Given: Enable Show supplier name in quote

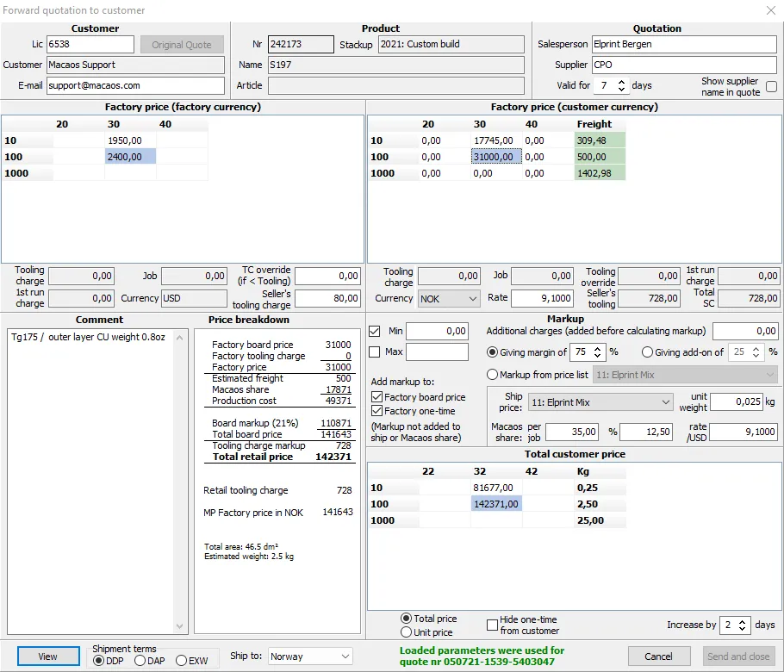Looking at the screenshot, I should click(772, 86).
